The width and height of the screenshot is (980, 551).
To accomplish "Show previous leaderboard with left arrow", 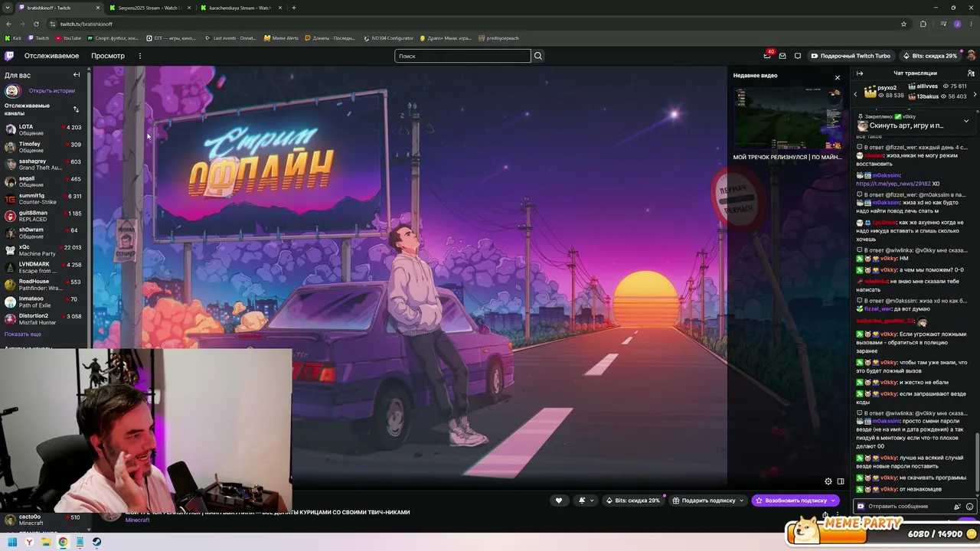I will click(x=855, y=93).
